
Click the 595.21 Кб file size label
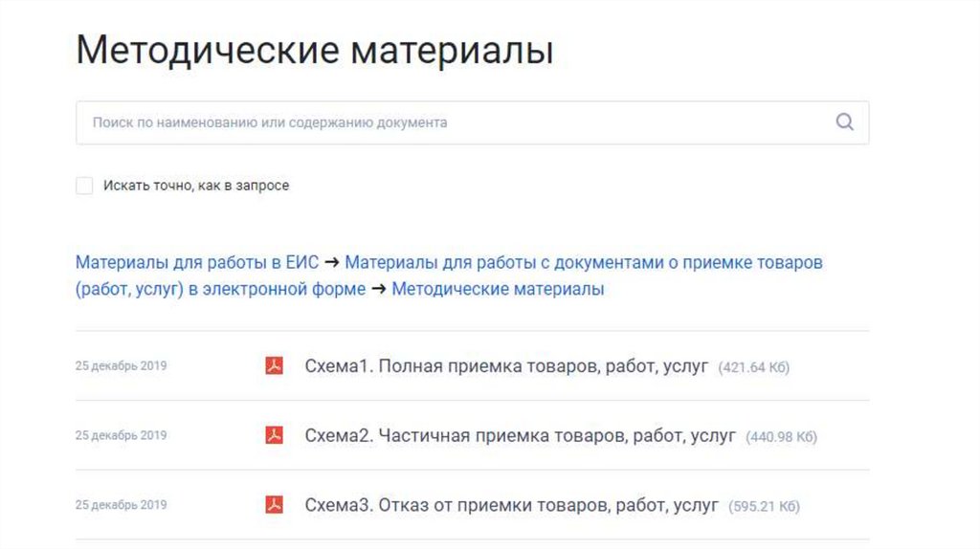click(764, 506)
